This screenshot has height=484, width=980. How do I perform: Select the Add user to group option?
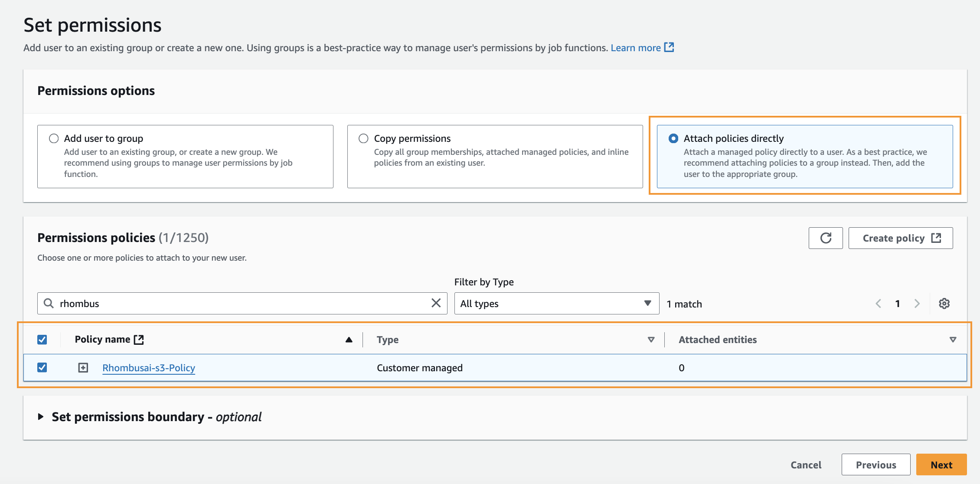coord(54,138)
